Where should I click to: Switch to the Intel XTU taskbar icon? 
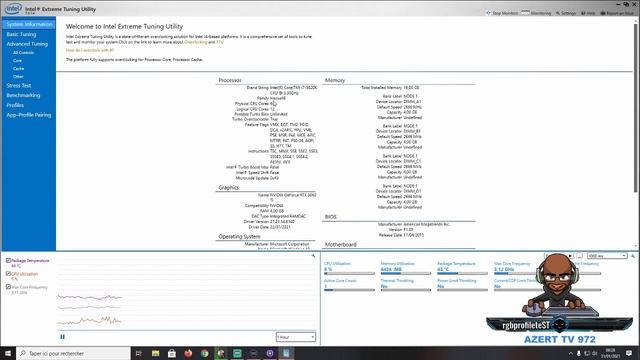coord(286,353)
